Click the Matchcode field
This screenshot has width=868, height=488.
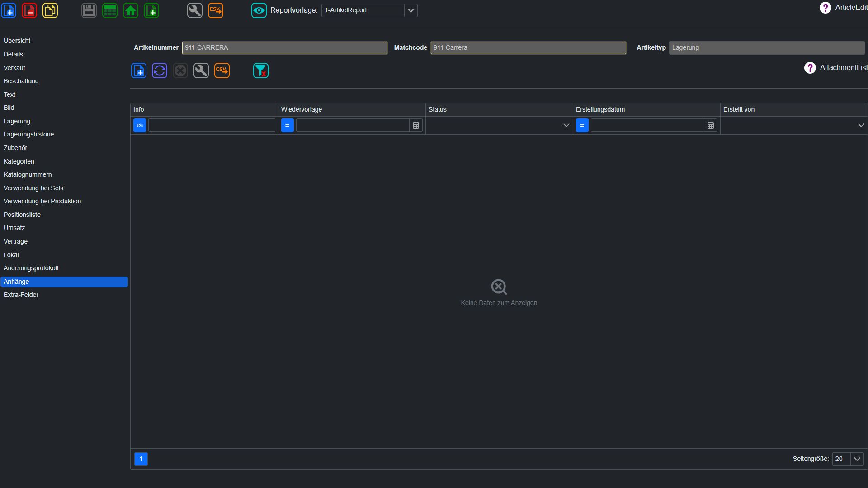click(x=528, y=48)
